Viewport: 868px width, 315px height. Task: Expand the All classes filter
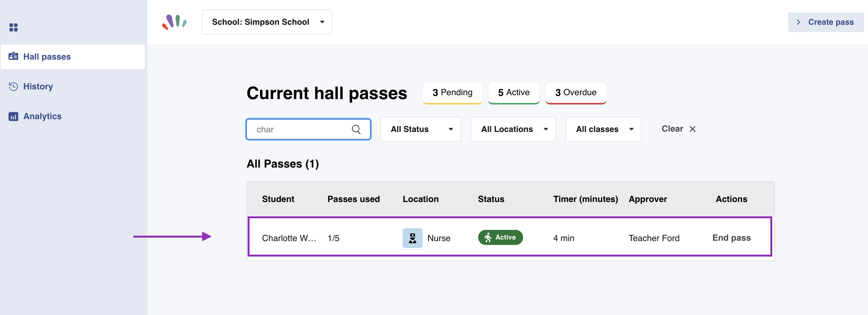(603, 129)
